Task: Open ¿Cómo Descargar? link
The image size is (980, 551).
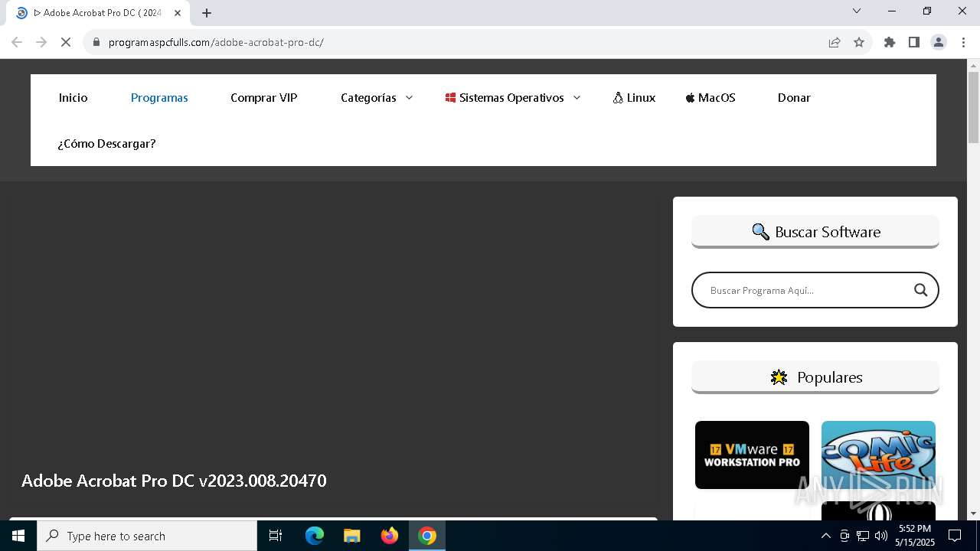Action: click(x=107, y=144)
